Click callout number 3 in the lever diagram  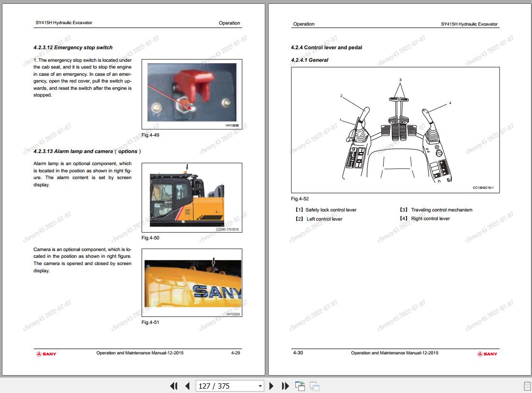click(x=401, y=80)
